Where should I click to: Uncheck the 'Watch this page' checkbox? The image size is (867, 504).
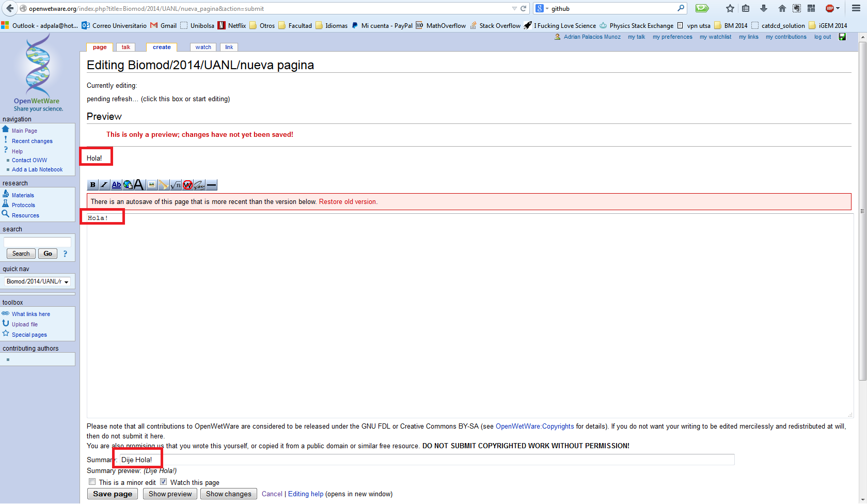click(164, 482)
